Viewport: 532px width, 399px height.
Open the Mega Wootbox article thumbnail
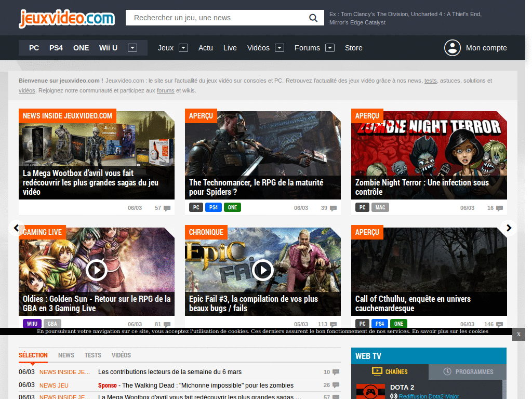click(96, 155)
